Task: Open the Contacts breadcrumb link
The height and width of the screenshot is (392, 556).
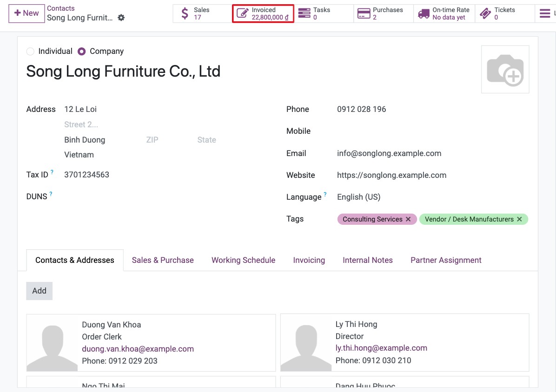Action: 60,8
